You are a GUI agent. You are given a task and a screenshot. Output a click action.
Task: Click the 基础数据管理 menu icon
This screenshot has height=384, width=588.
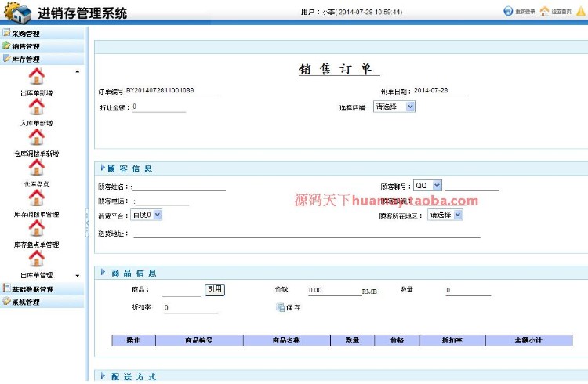[6, 288]
